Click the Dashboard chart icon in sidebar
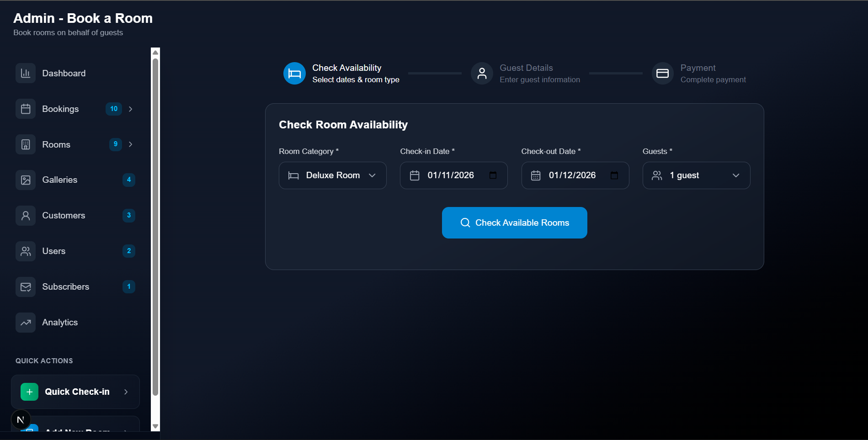Viewport: 868px width, 440px height. click(26, 73)
